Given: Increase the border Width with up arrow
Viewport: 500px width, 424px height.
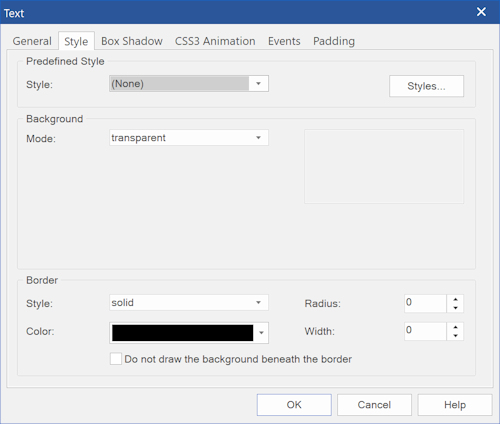Looking at the screenshot, I should pyautogui.click(x=455, y=327).
